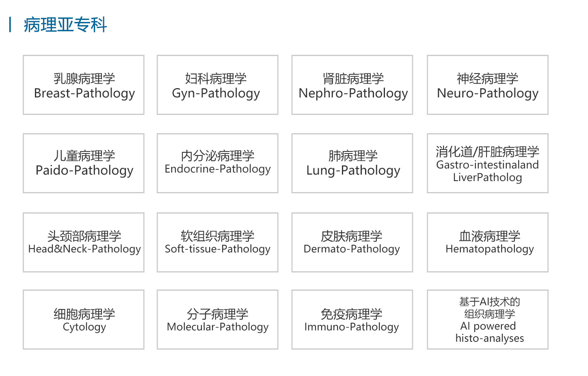Viewport: 588px width, 376px height.
Task: Click the 病理亚专科 section heading
Action: pyautogui.click(x=65, y=25)
